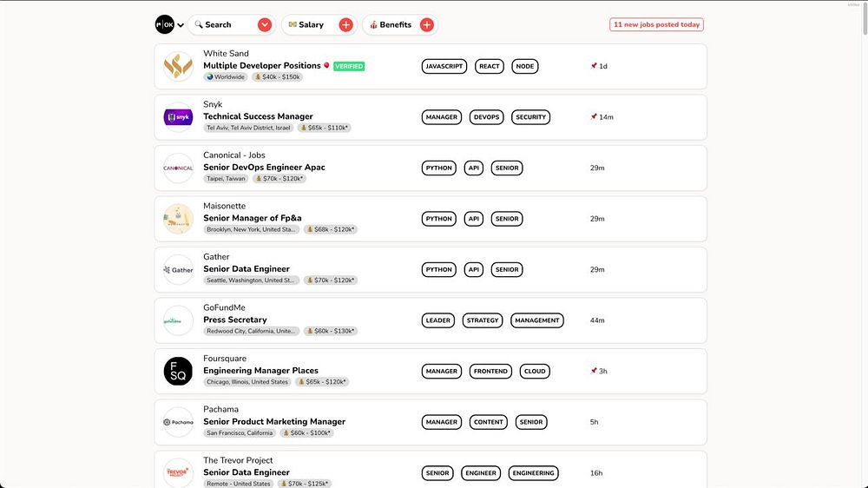Open the Gather company logo
Screen dimensions: 868x488
178,270
